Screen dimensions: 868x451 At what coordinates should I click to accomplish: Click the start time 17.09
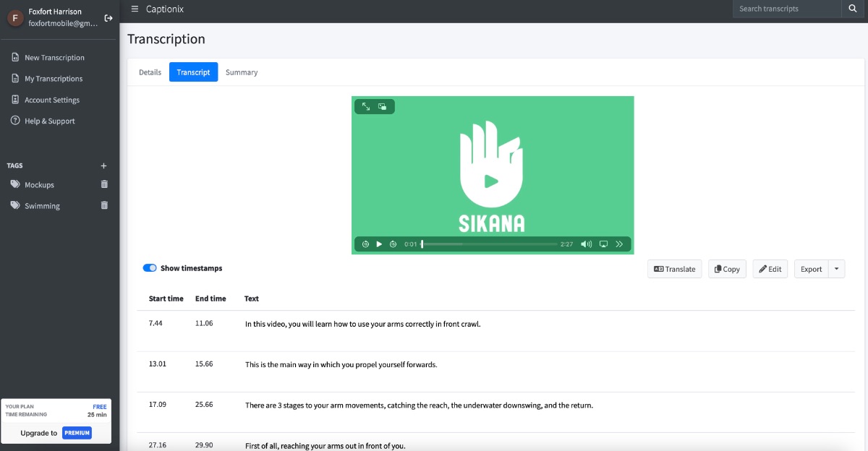click(158, 404)
